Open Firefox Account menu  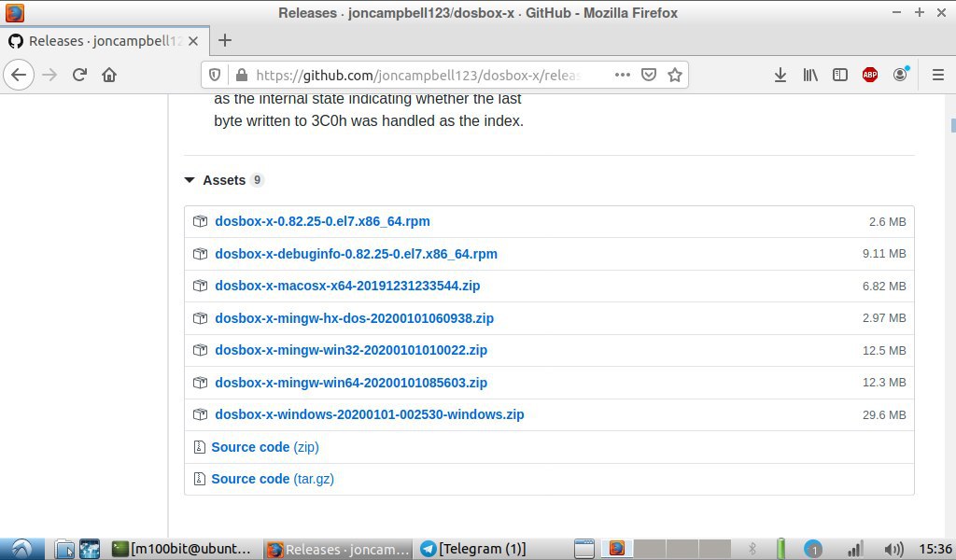(x=900, y=75)
